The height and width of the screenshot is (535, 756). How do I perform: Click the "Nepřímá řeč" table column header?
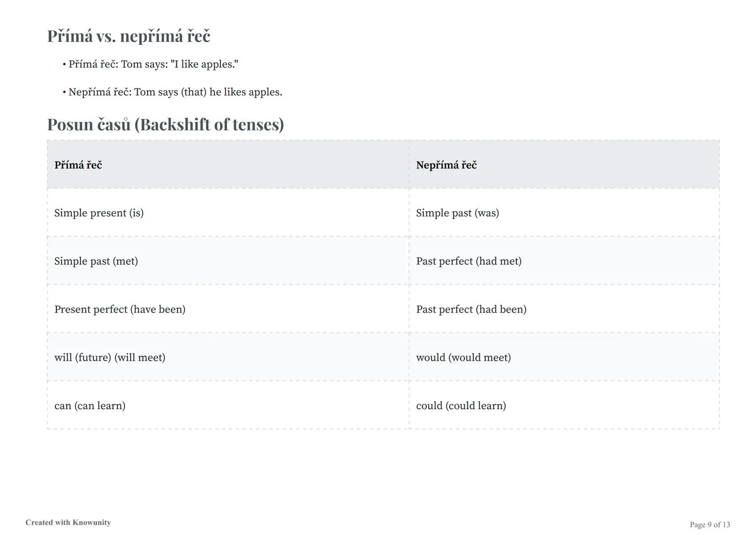(x=446, y=165)
